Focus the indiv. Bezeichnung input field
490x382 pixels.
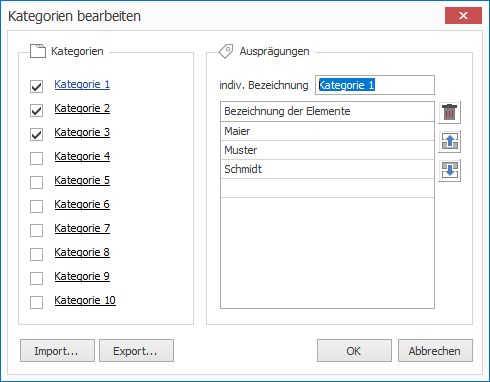(375, 85)
